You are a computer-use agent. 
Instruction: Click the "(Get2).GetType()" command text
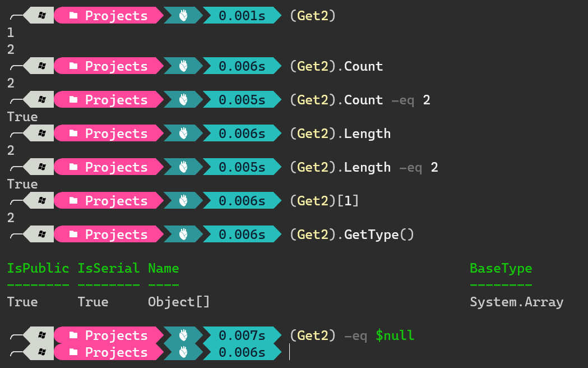click(352, 235)
